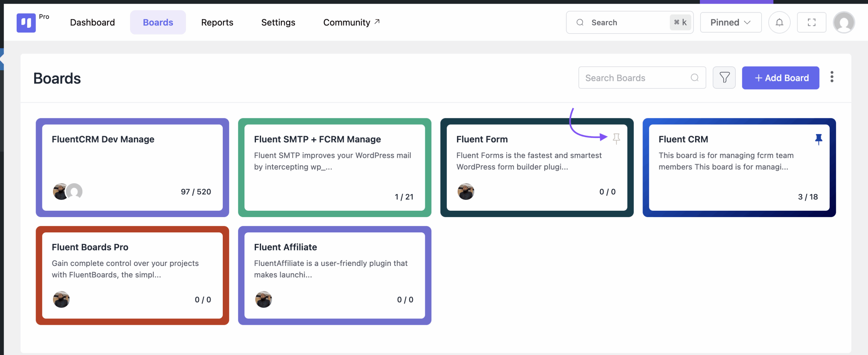Click the user profile avatar

[x=844, y=22]
